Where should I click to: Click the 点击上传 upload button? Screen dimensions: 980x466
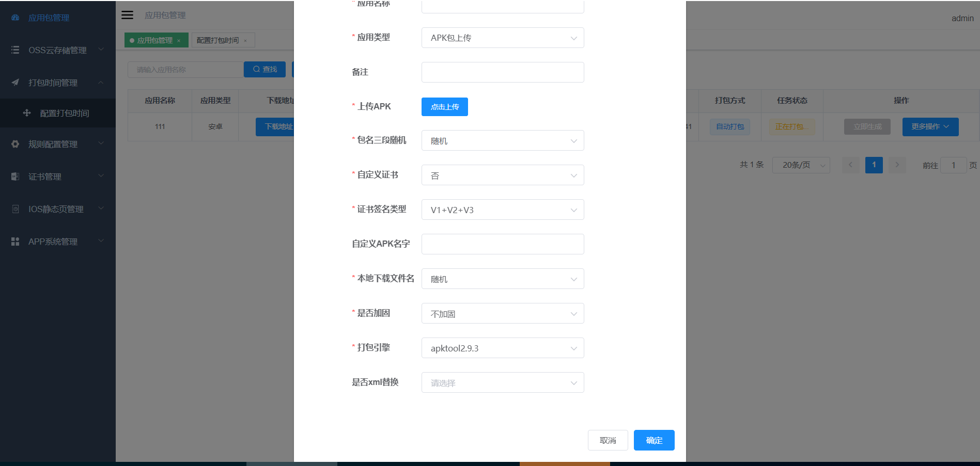[x=444, y=107]
